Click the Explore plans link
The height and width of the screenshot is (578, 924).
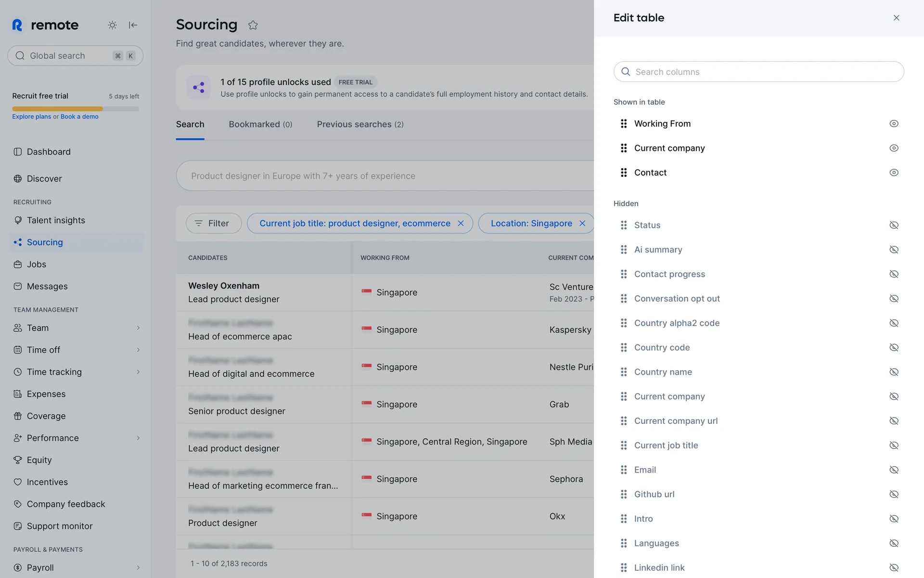[x=31, y=117]
